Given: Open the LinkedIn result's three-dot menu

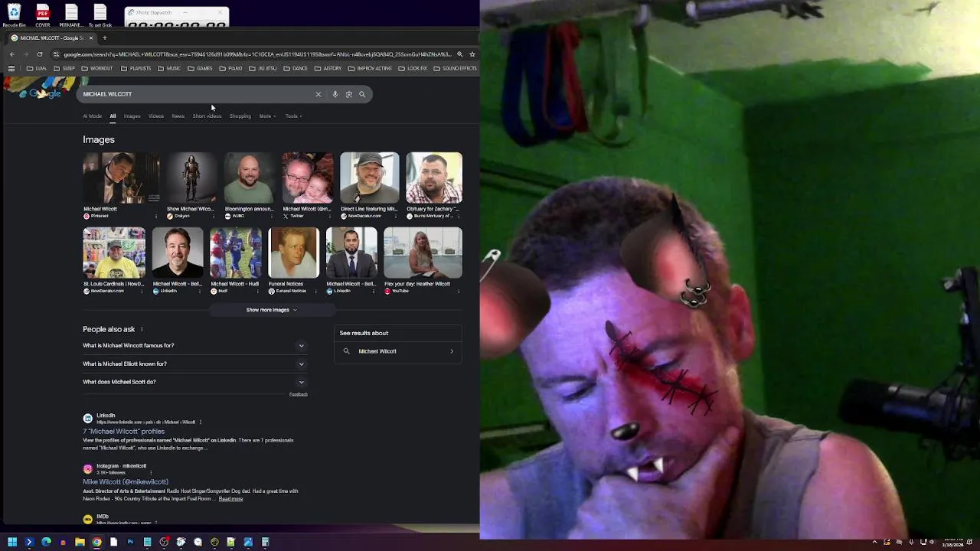Looking at the screenshot, I should click(x=200, y=422).
